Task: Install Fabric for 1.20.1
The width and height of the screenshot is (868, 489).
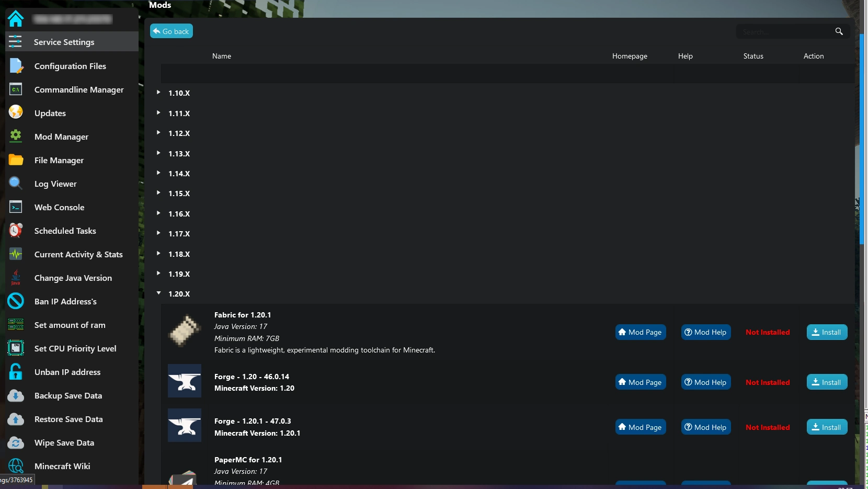Action: pos(827,332)
